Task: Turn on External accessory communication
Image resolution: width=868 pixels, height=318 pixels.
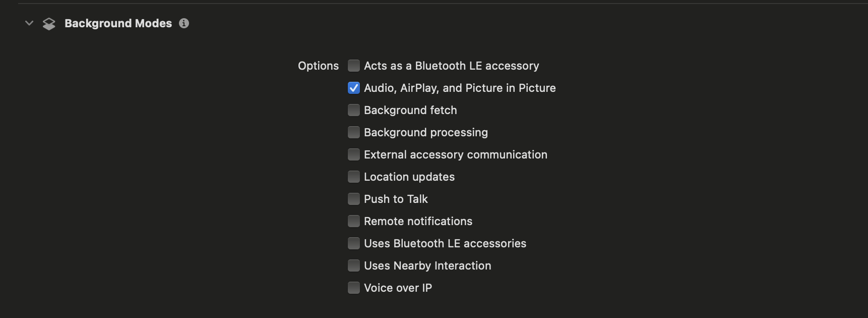Action: click(x=354, y=154)
